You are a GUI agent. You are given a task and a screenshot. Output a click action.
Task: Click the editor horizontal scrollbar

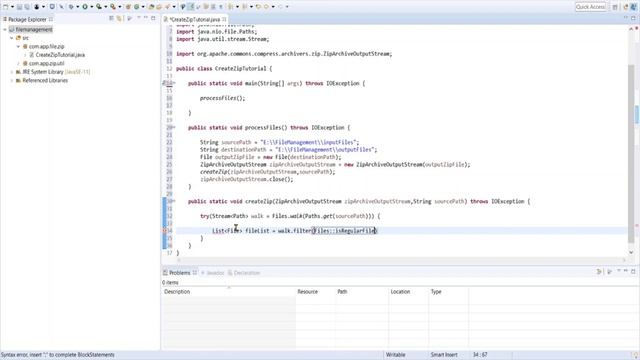401,260
